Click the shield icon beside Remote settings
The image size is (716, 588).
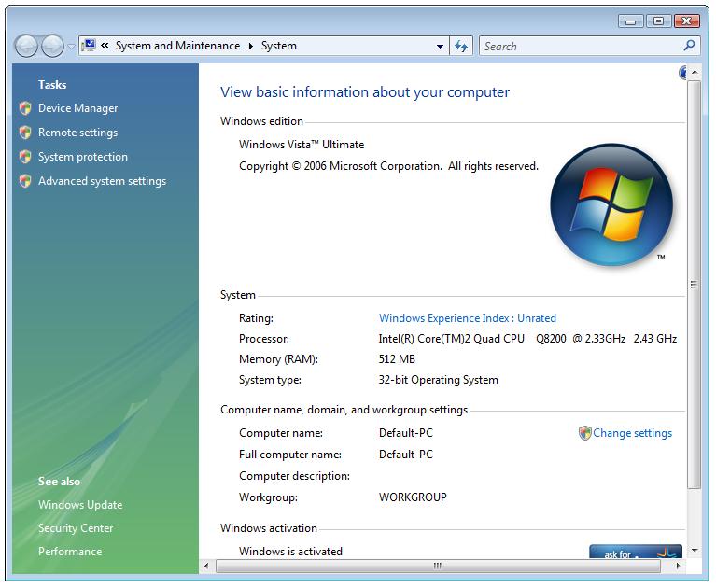tap(25, 133)
